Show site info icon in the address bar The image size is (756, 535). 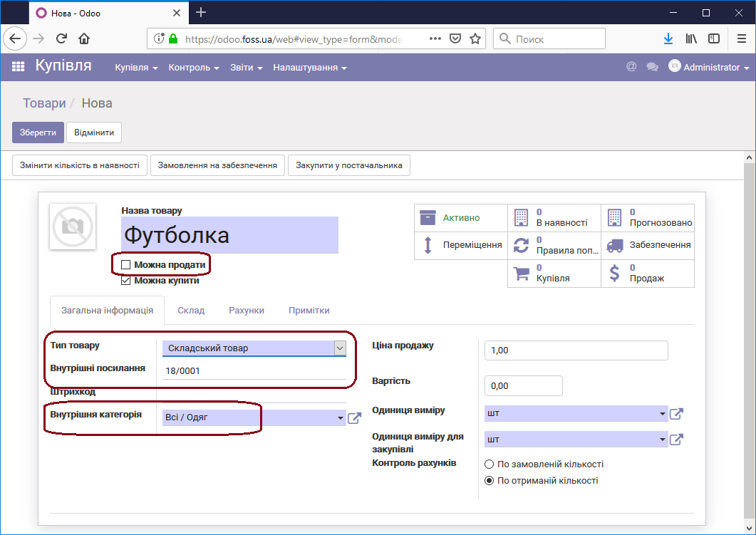(x=159, y=38)
